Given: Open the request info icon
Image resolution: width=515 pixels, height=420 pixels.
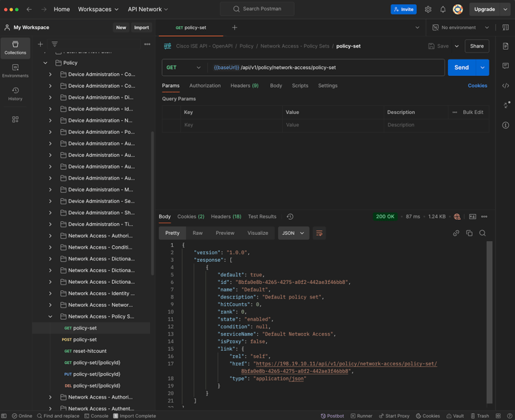Looking at the screenshot, I should pyautogui.click(x=505, y=125).
